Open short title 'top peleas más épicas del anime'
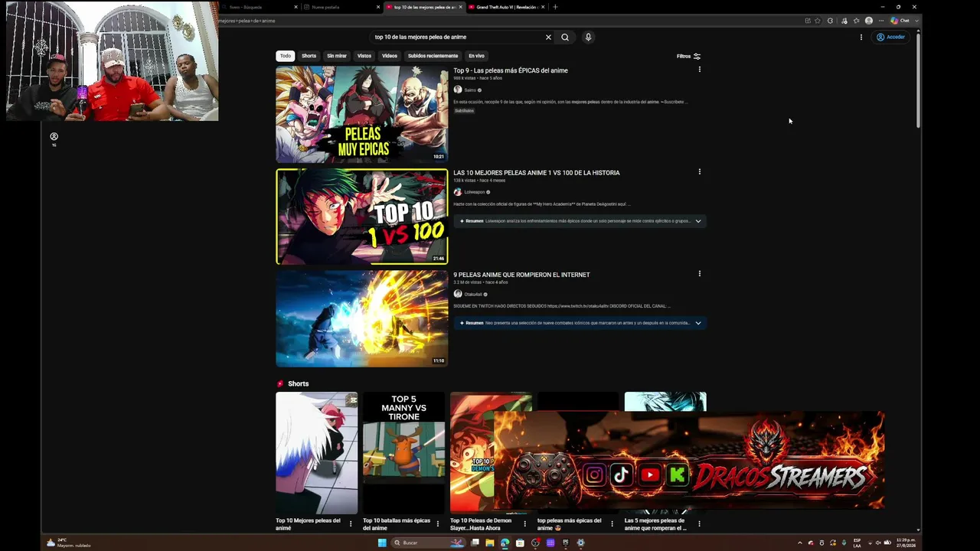 [570, 523]
